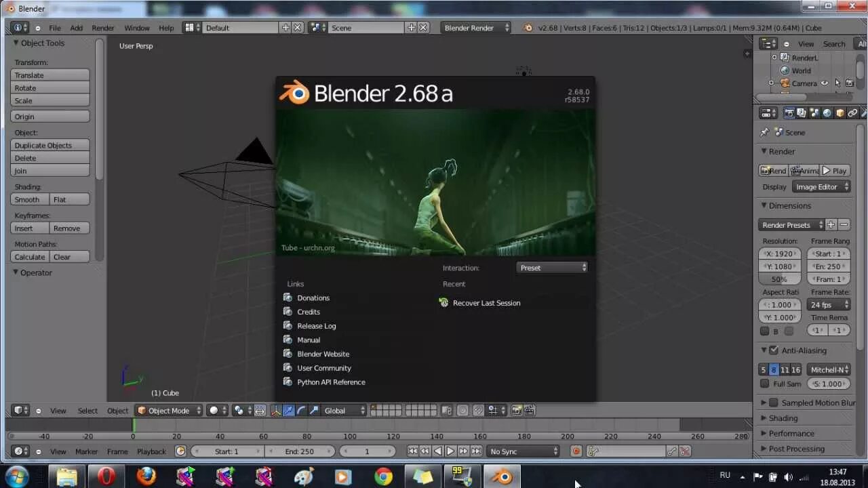Select the translate manipulator arrow icon

(289, 410)
